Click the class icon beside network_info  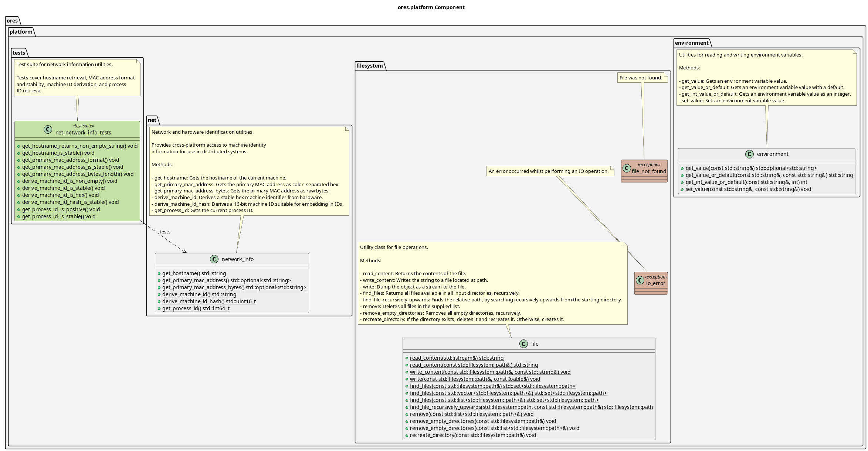214,259
